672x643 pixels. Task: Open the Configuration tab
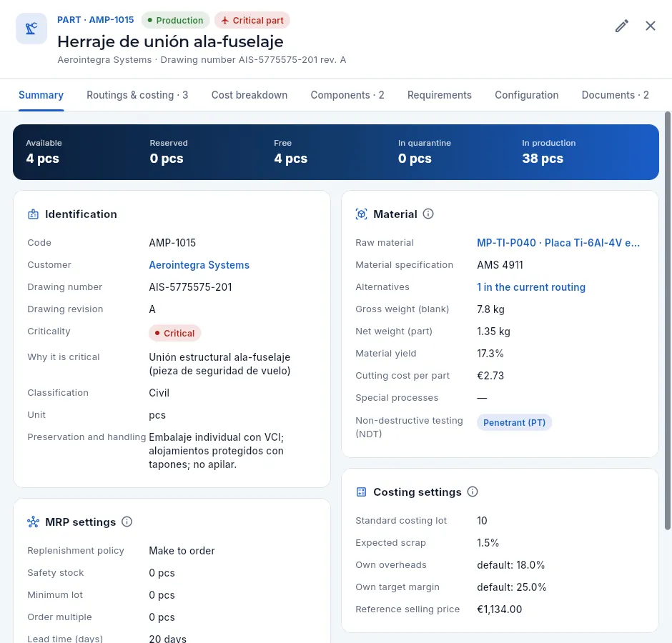[526, 95]
